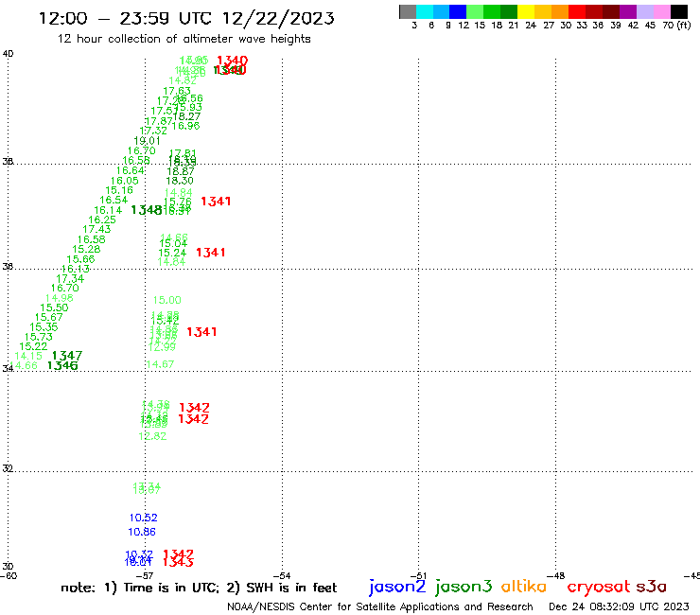Click the black 70 ft legend swatch
Viewport: 700px width, 615px height.
[679, 11]
